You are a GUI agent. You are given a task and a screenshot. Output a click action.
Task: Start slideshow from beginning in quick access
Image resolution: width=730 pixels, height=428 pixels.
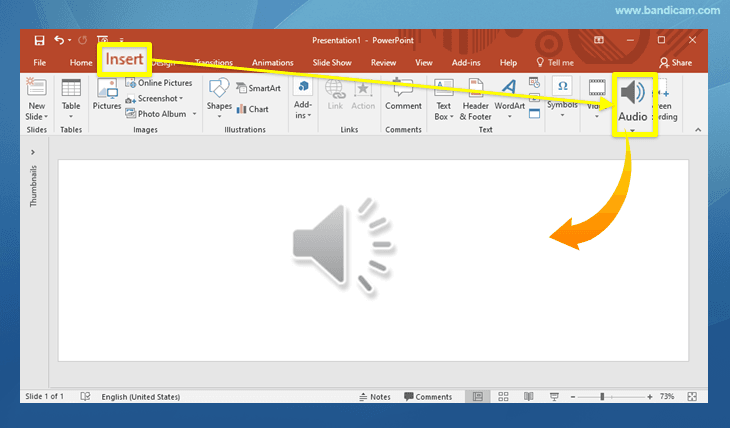(x=102, y=39)
